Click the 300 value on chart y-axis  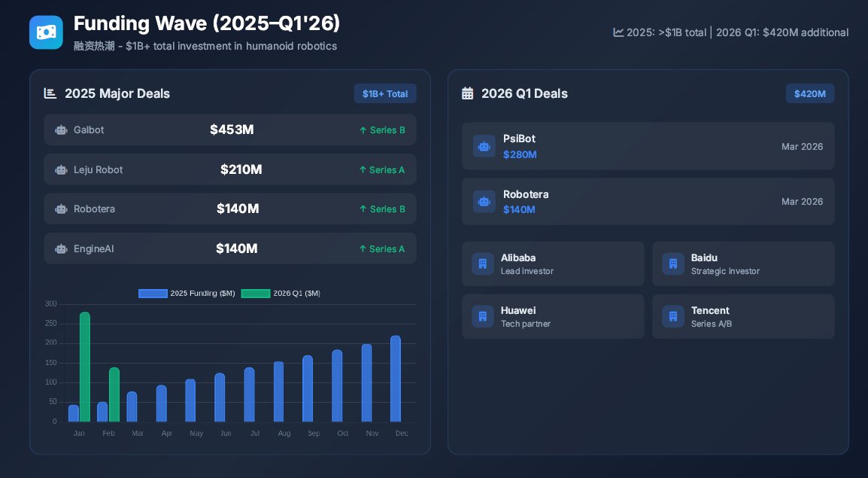pos(51,304)
